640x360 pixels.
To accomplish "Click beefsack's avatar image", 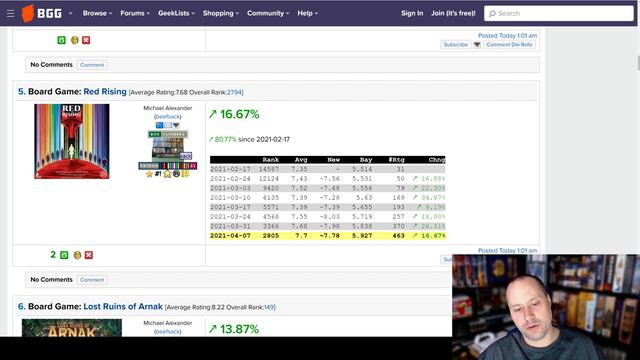I will click(168, 149).
